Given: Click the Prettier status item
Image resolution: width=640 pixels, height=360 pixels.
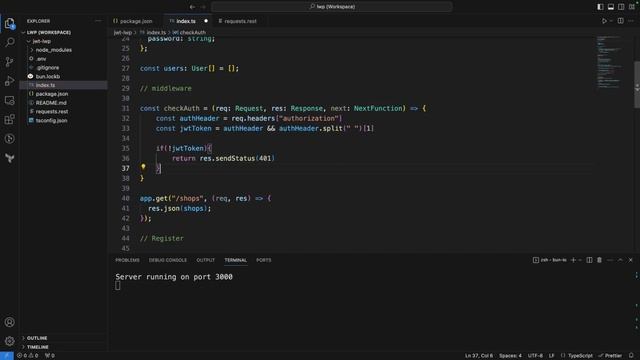Looking at the screenshot, I should 610,356.
